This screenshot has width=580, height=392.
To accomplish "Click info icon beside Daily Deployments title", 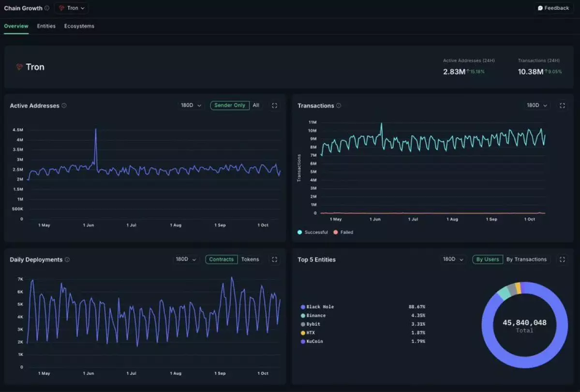I will [67, 260].
